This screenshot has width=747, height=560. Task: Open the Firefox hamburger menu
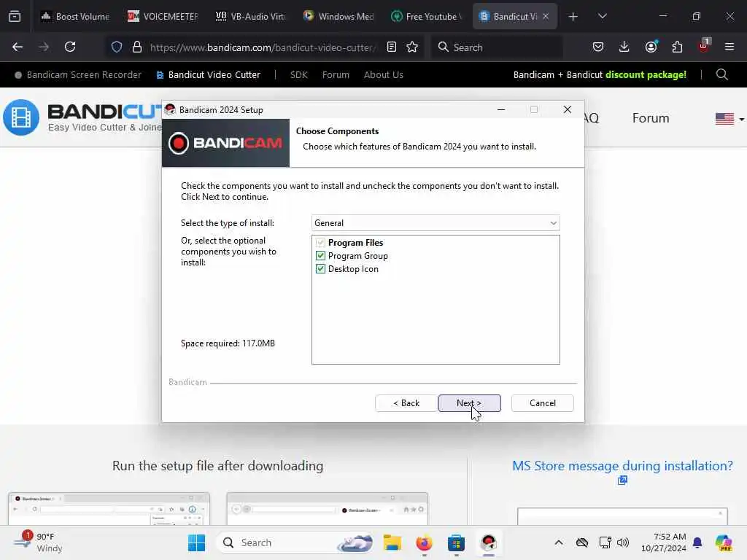tap(729, 47)
